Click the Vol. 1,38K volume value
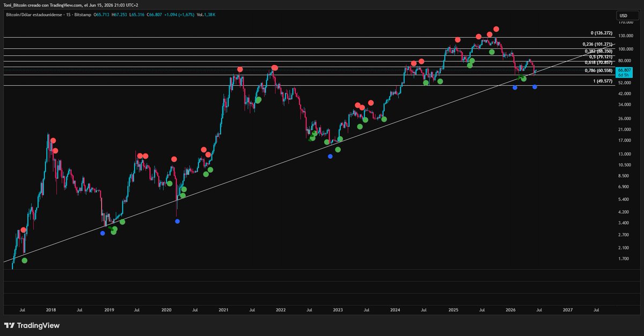 coord(206,14)
